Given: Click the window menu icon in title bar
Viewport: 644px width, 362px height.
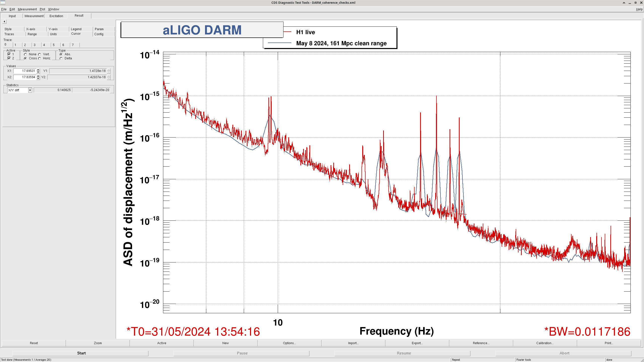Looking at the screenshot, I should 3,3.
